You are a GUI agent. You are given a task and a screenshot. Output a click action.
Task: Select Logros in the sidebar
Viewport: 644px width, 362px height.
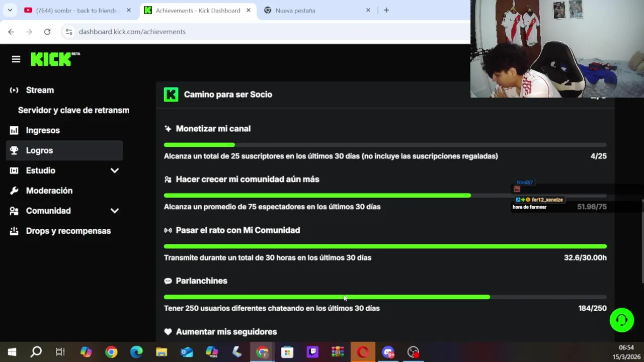pyautogui.click(x=64, y=150)
